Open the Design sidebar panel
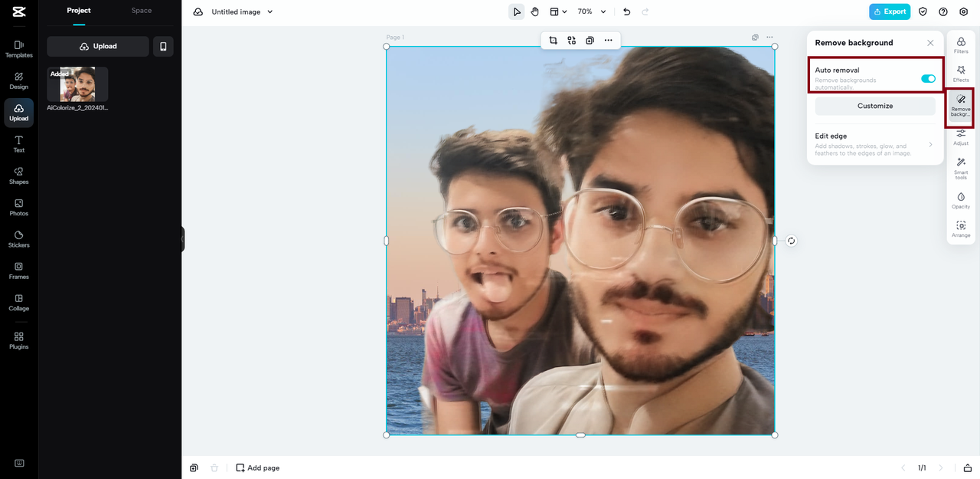Image resolution: width=980 pixels, height=479 pixels. tap(19, 80)
